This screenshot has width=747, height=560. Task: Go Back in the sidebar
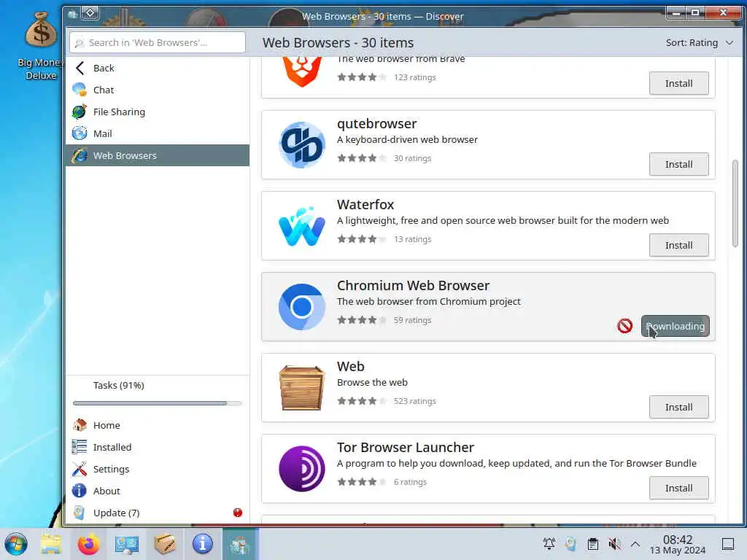click(x=158, y=68)
